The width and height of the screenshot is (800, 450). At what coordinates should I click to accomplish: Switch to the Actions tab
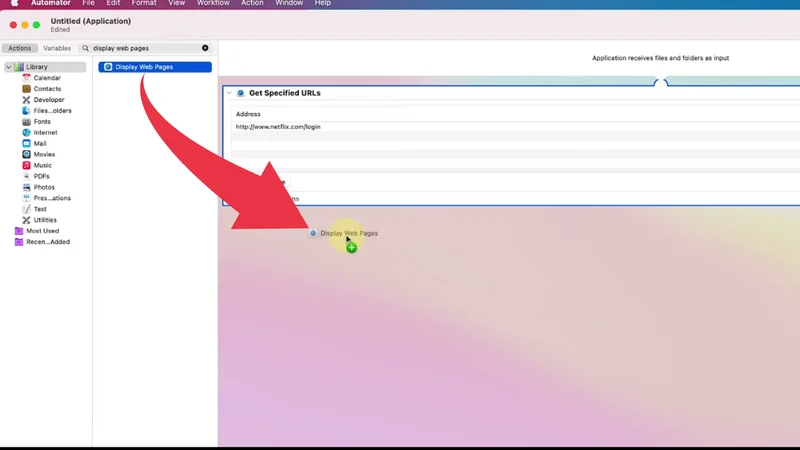click(20, 48)
